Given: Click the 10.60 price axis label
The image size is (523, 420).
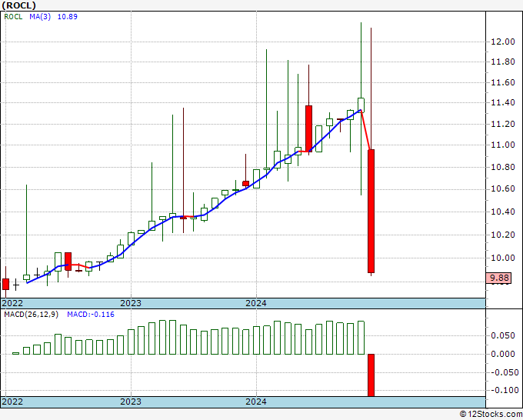Looking at the screenshot, I should click(503, 188).
